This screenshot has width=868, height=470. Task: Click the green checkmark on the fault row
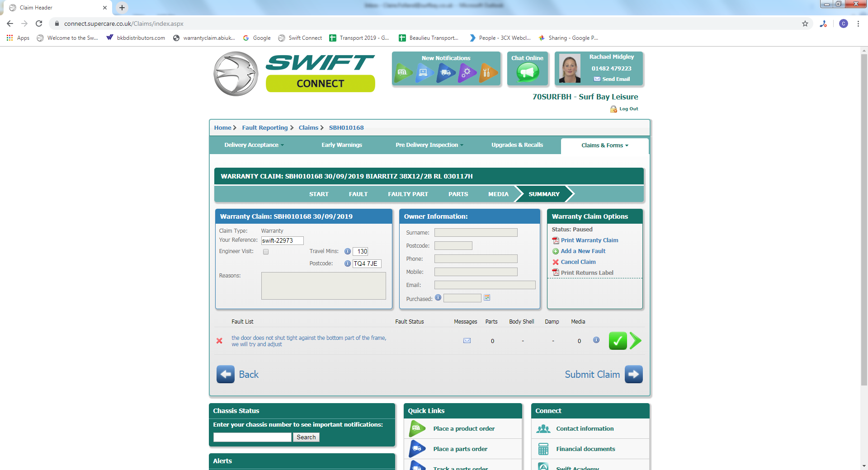pos(618,341)
